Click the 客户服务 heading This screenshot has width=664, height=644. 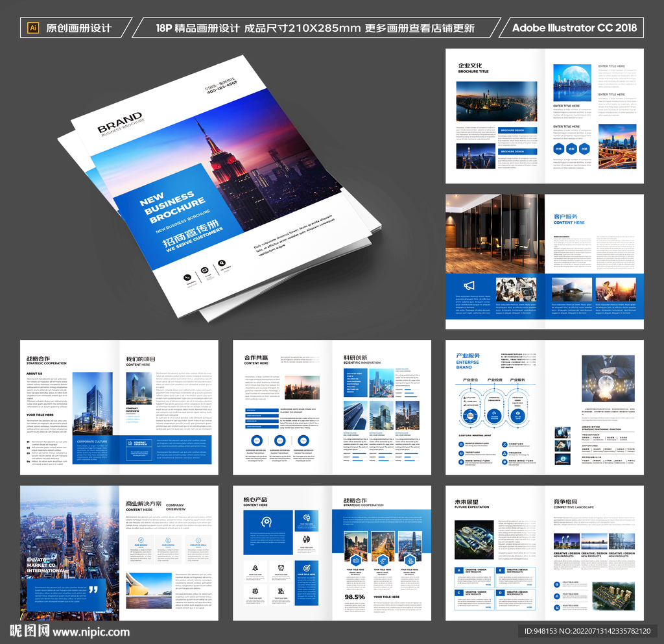(x=565, y=217)
